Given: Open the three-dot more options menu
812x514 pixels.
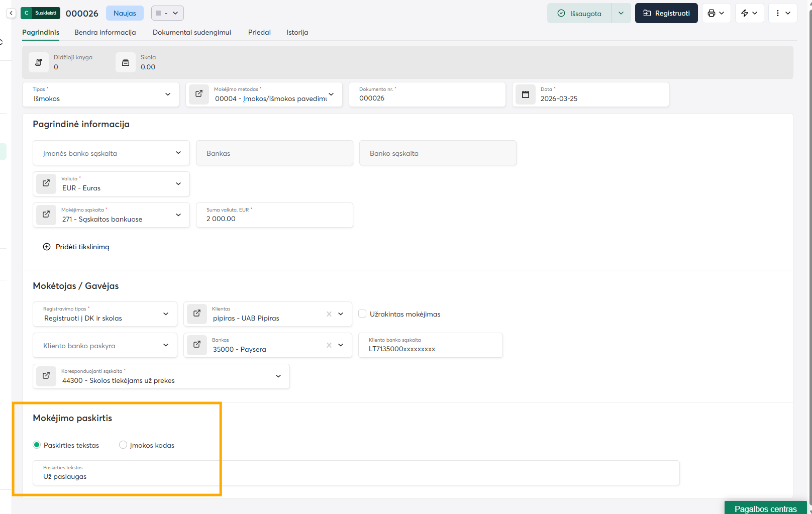Looking at the screenshot, I should (x=782, y=13).
